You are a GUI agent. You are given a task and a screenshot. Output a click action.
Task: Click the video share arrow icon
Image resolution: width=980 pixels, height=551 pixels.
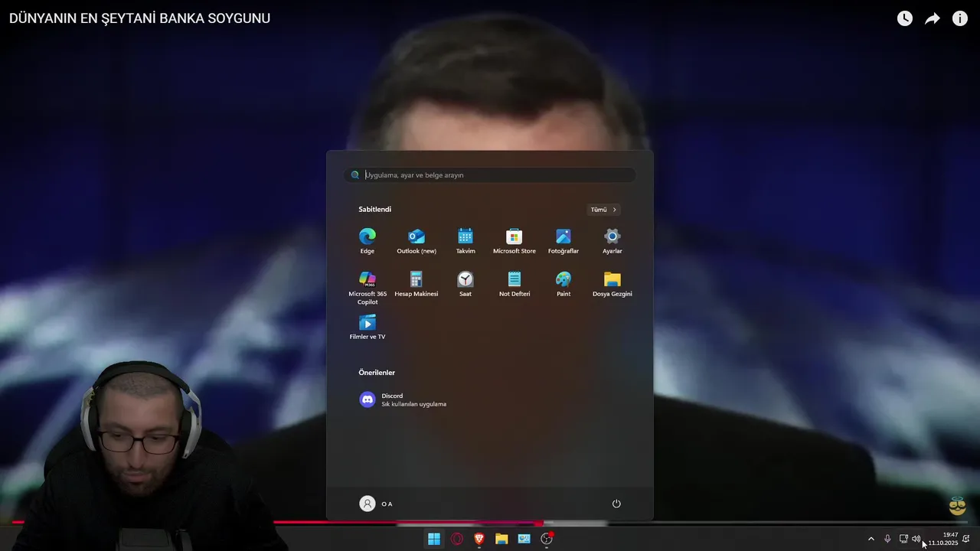933,18
